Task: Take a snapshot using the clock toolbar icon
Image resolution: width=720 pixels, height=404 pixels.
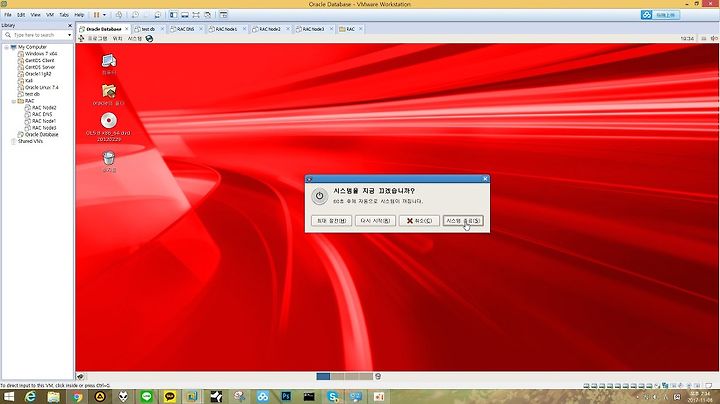Action: (x=135, y=15)
